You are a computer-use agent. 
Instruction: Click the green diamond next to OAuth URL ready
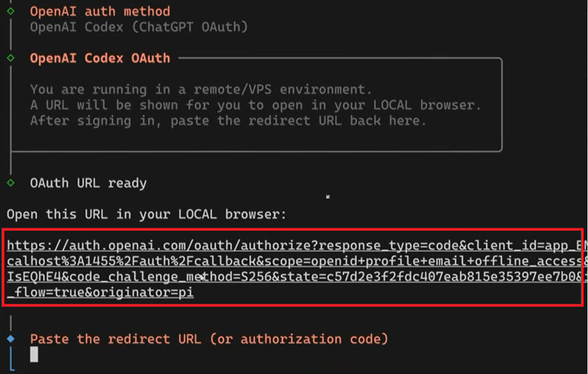click(11, 182)
